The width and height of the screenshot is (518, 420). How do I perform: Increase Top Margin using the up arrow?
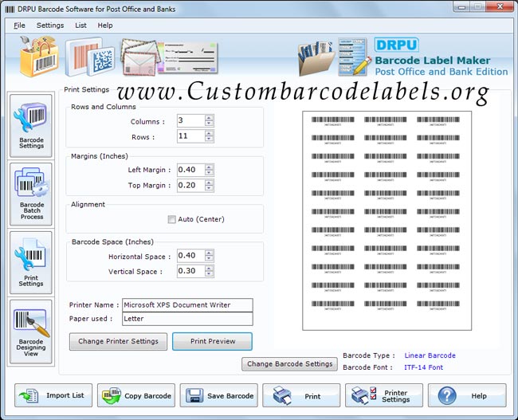pos(209,183)
